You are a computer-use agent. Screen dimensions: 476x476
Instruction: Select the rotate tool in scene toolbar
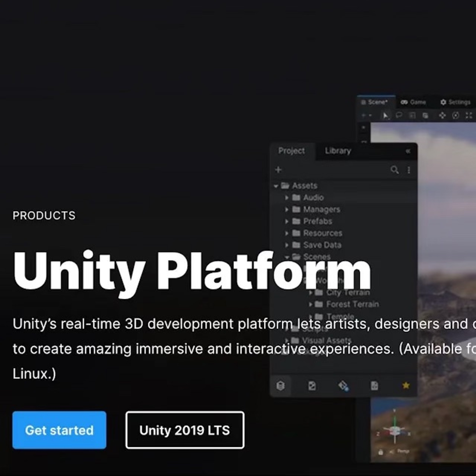[x=456, y=115]
